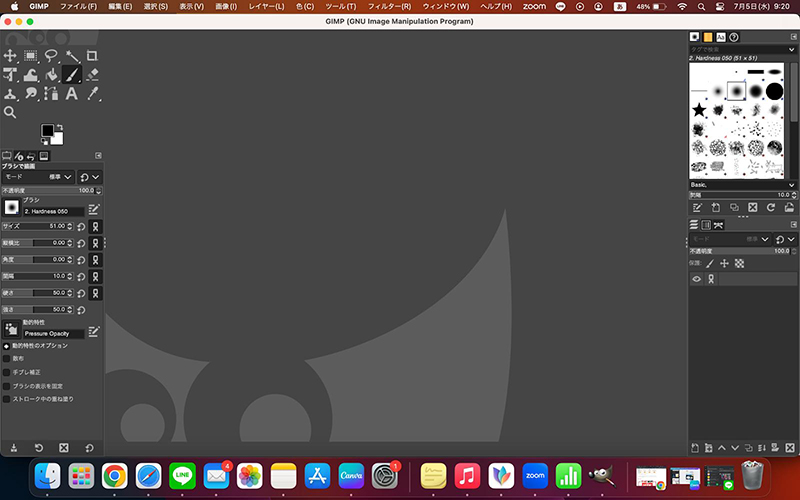Viewport: 800px width, 500px height.
Task: Open mode group switcher dropdown in tool options
Action: [x=90, y=177]
